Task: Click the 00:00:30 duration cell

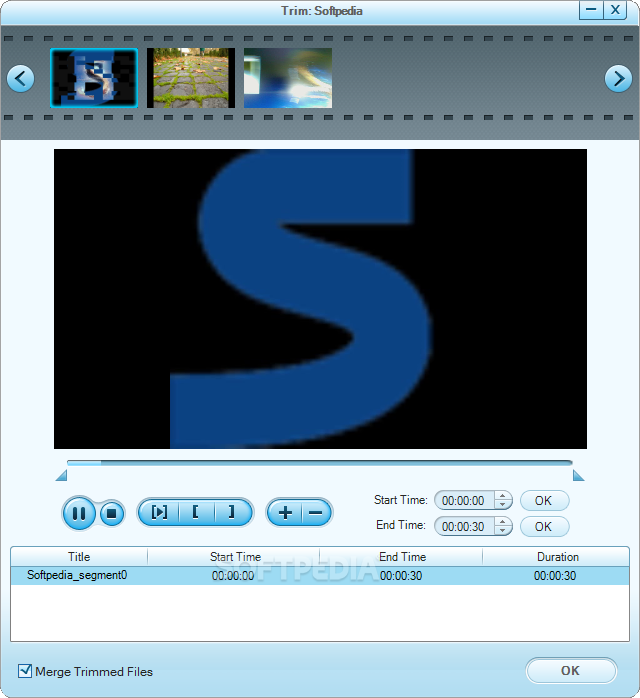Action: [555, 576]
